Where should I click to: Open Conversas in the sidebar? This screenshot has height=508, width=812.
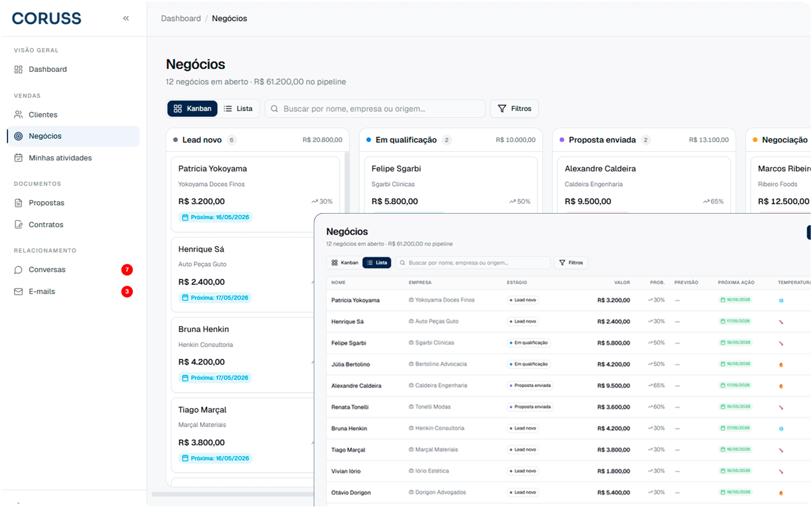pyautogui.click(x=73, y=270)
